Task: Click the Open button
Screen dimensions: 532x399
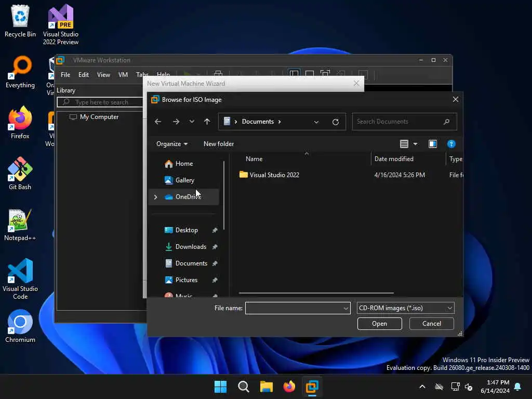Action: click(379, 324)
